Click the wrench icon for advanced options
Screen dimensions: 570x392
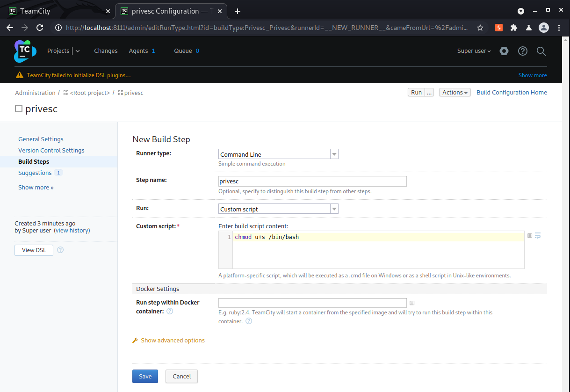136,341
